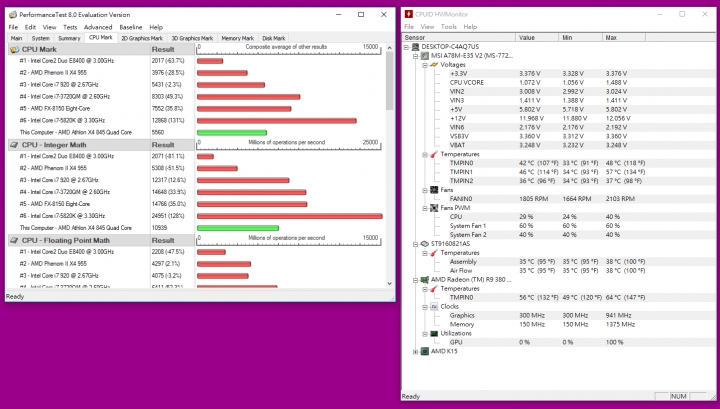Click the CPU - Floating Point Math Result header
Screen dimensions: 720x409
[x=172, y=240]
